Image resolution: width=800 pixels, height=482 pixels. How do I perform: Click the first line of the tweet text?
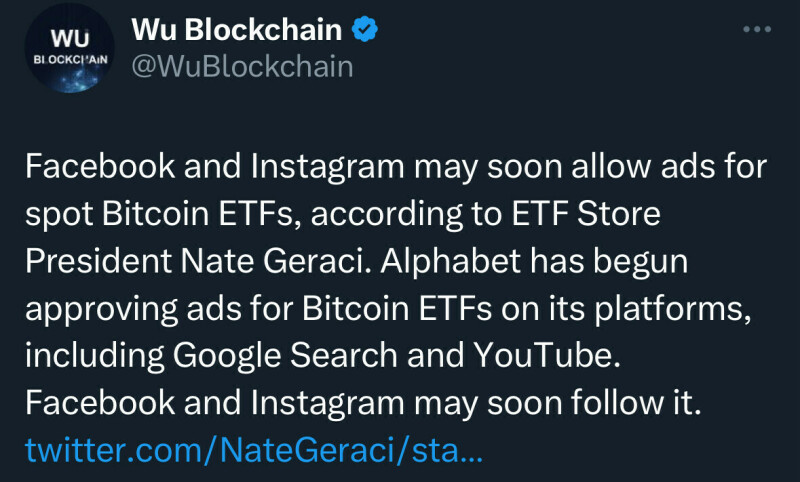[x=396, y=168]
